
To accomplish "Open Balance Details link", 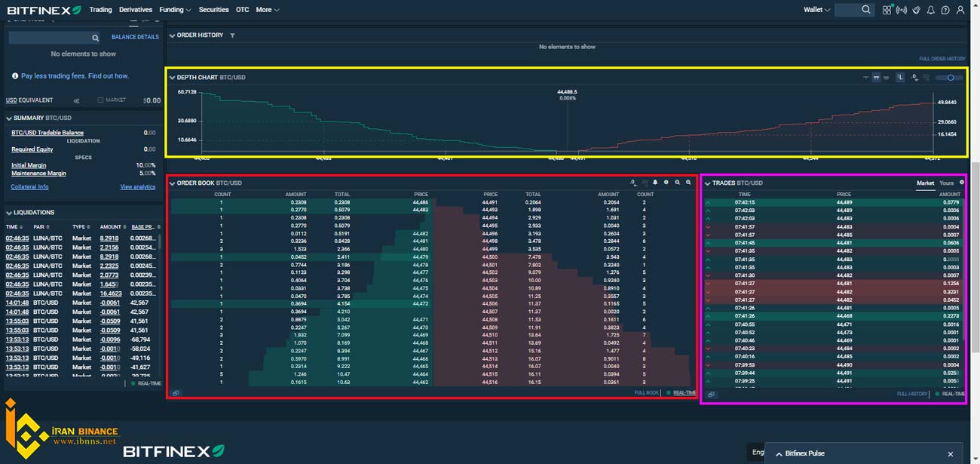I will coord(135,37).
